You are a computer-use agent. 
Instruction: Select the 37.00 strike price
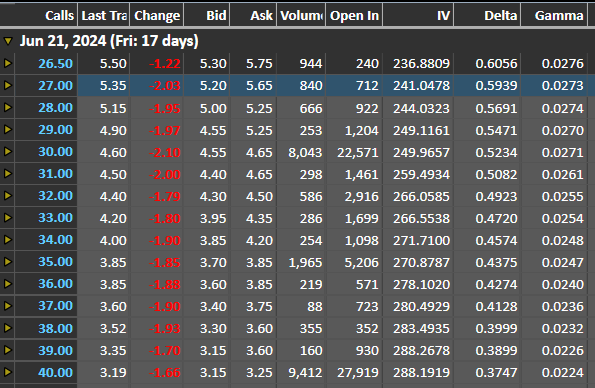[55, 306]
